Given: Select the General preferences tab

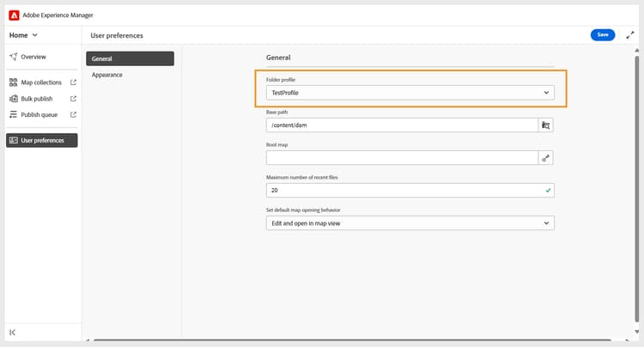Looking at the screenshot, I should 130,59.
